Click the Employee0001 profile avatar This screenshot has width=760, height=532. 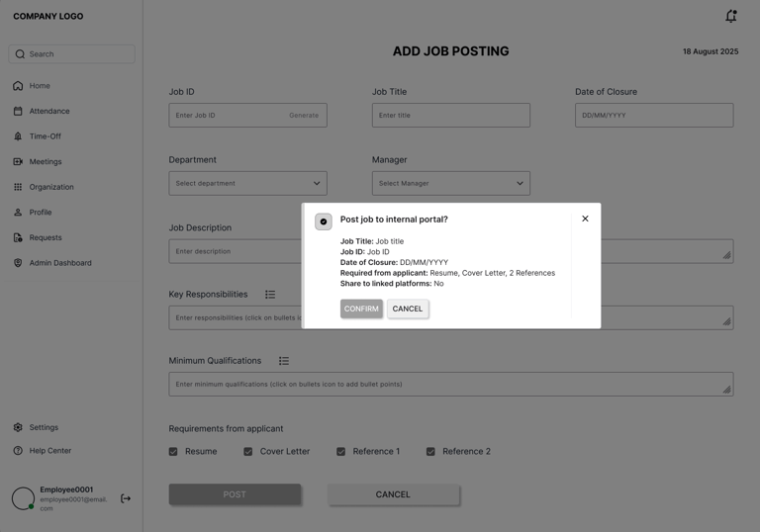click(23, 498)
